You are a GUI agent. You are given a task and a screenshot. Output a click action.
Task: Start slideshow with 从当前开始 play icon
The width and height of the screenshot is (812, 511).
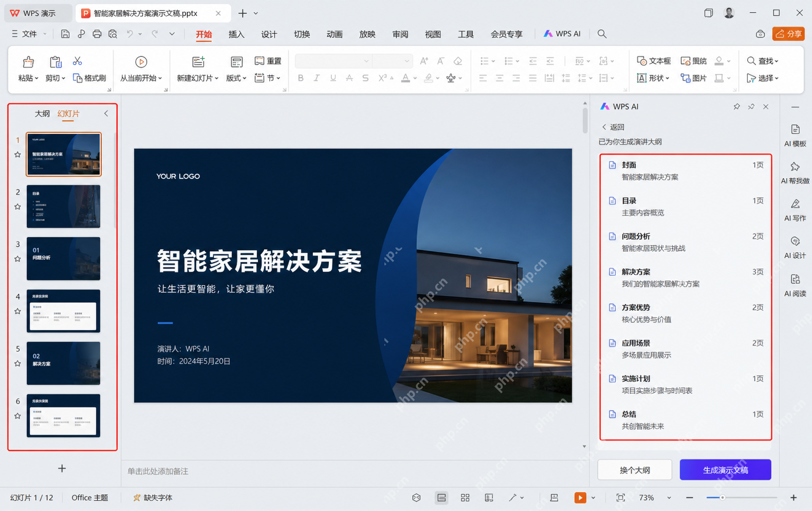141,62
